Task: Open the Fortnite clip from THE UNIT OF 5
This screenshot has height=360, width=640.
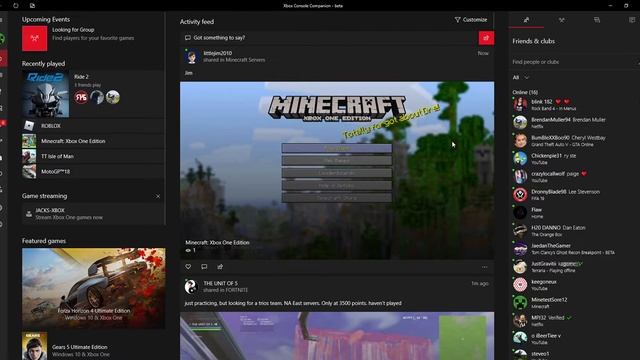Action: click(337, 336)
